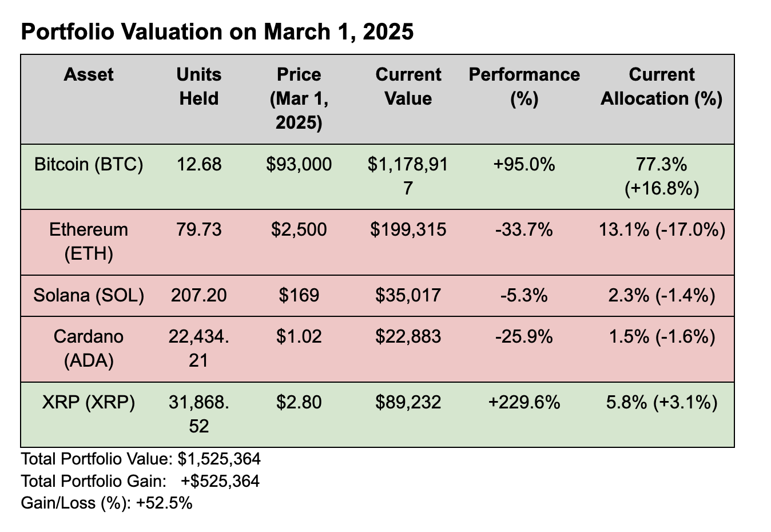Click the Total Portfolio Value line
Viewport: 771px width, 532px height.
tap(141, 459)
